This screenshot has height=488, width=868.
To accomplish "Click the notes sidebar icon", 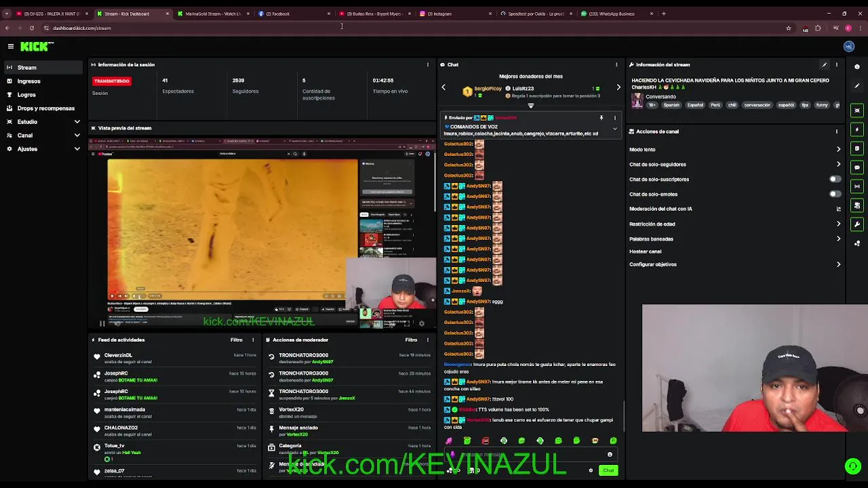I will coord(857,148).
